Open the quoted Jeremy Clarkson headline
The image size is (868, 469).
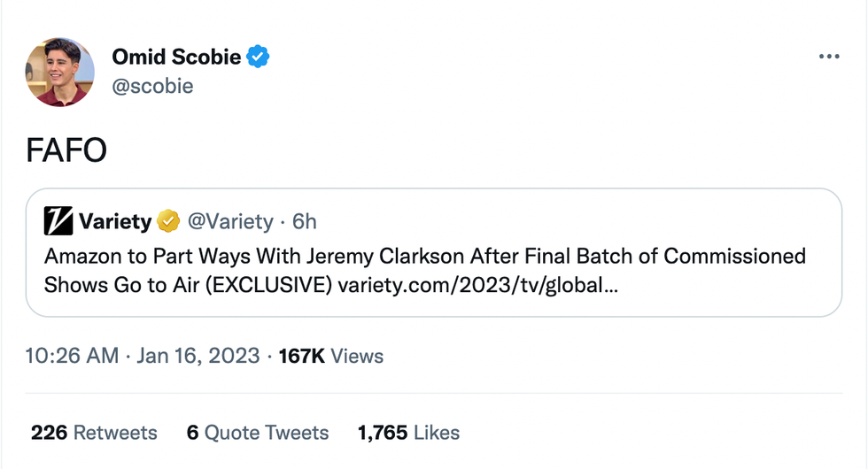pos(425,257)
